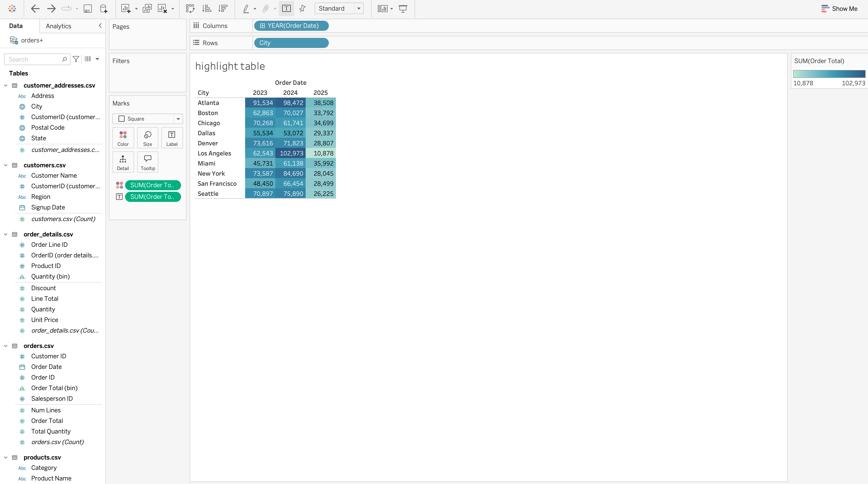Image resolution: width=868 pixels, height=484 pixels.
Task: Click the Duplicate worksheet icon
Action: 147,8
